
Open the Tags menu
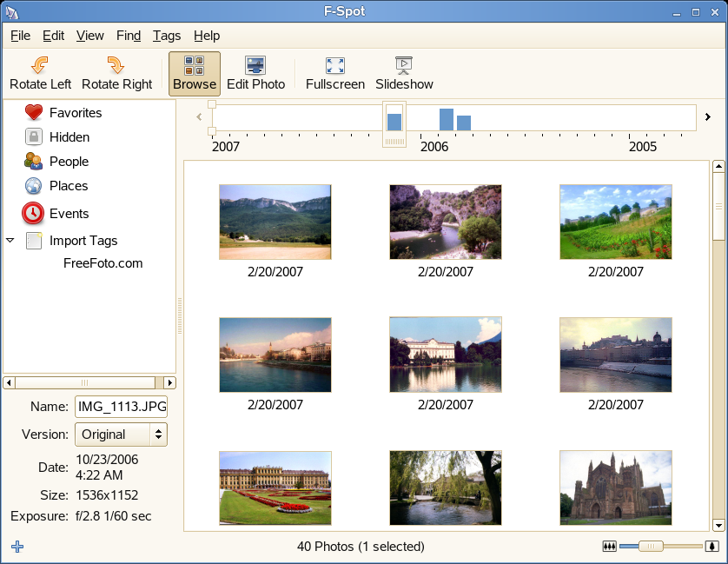pyautogui.click(x=166, y=36)
